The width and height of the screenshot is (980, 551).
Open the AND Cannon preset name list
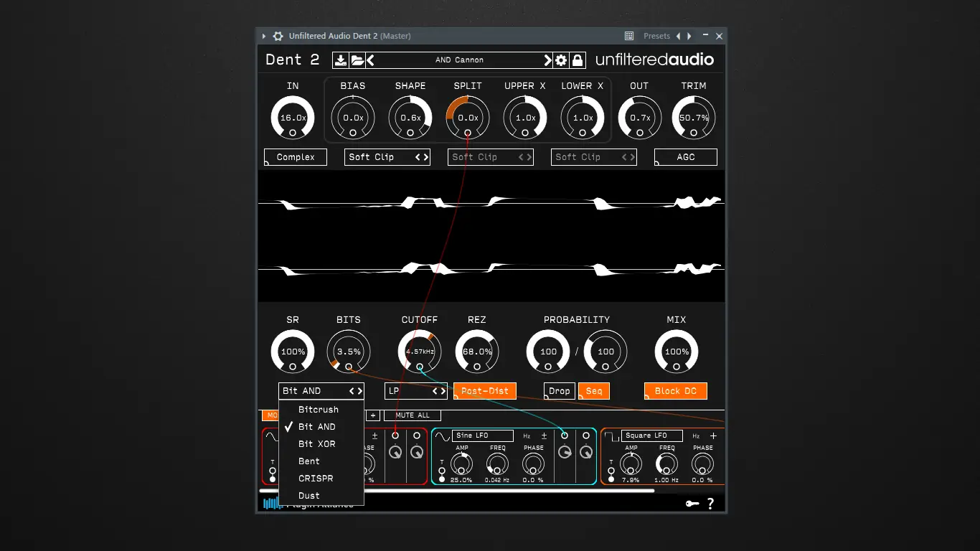pyautogui.click(x=459, y=60)
